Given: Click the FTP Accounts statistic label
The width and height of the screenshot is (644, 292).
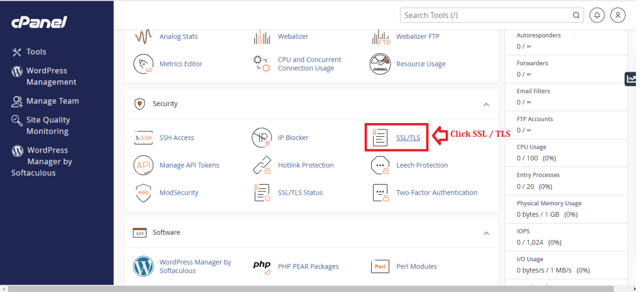Looking at the screenshot, I should click(535, 119).
